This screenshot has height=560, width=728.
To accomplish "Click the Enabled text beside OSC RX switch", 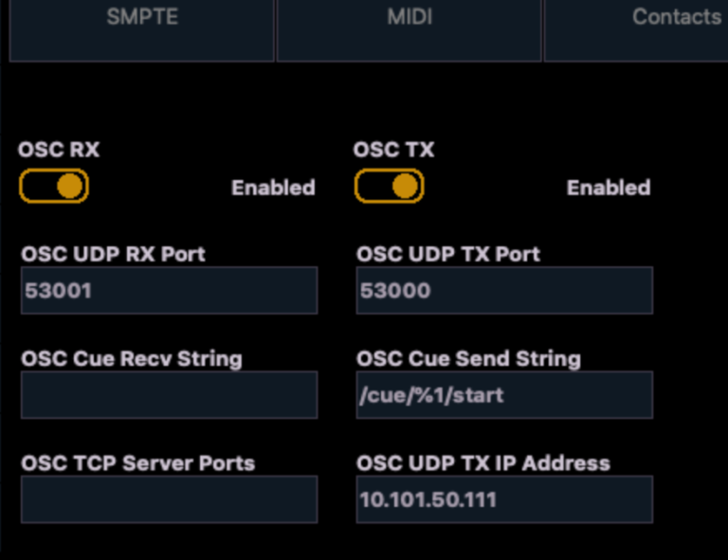I will (x=273, y=188).
